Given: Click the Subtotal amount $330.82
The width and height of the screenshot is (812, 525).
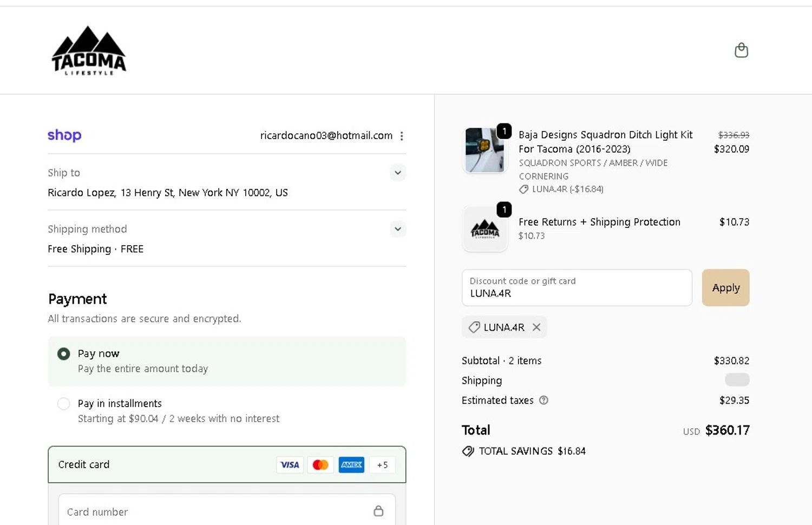Looking at the screenshot, I should click(731, 360).
